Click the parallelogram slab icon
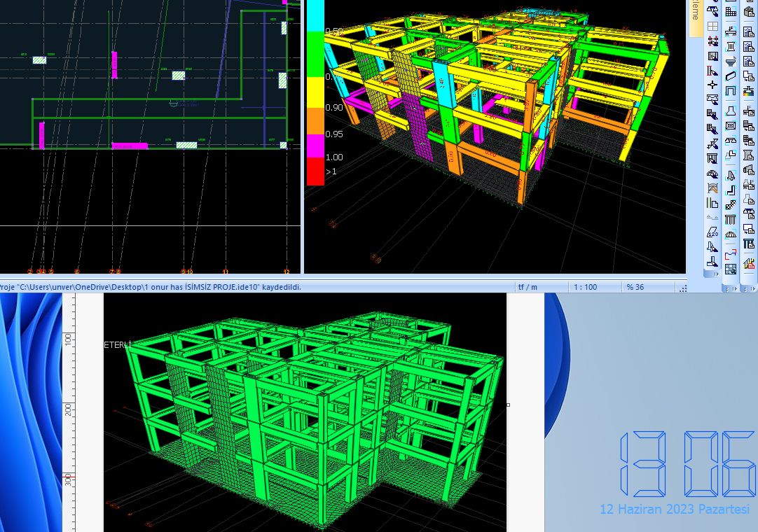758x532 pixels. 731,76
